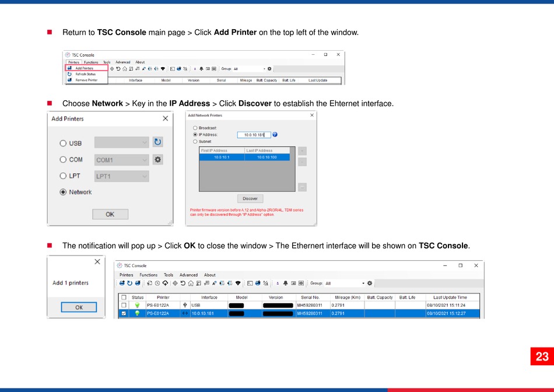Select Add Printers in the open Printers menu
This screenshot has height=392, width=554.
tap(86, 68)
